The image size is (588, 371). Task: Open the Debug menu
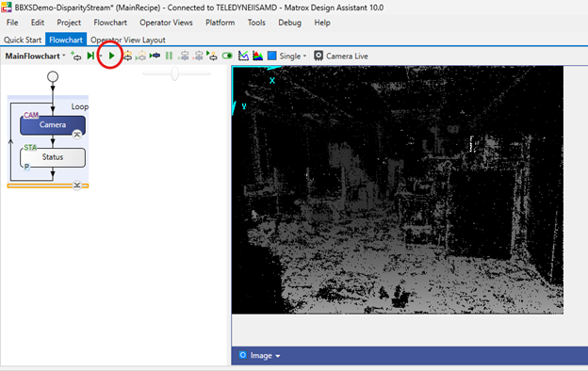[x=289, y=23]
